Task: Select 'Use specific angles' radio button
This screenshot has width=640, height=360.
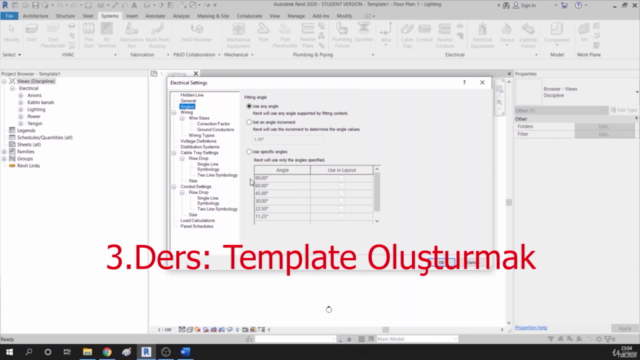Action: [x=249, y=151]
